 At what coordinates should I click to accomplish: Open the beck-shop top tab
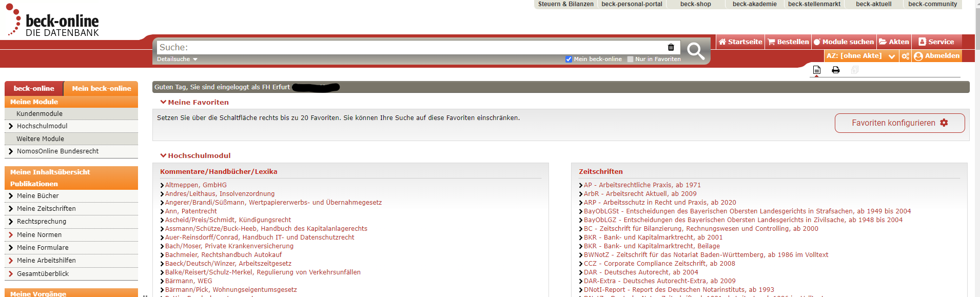695,4
